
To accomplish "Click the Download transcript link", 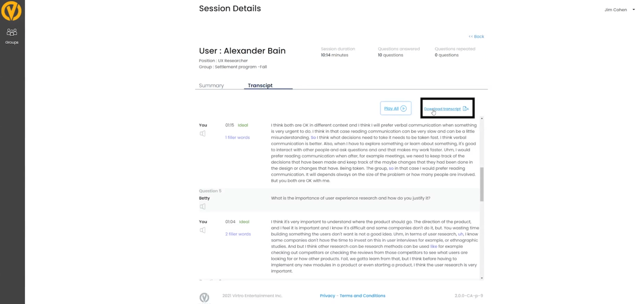I will click(x=442, y=109).
